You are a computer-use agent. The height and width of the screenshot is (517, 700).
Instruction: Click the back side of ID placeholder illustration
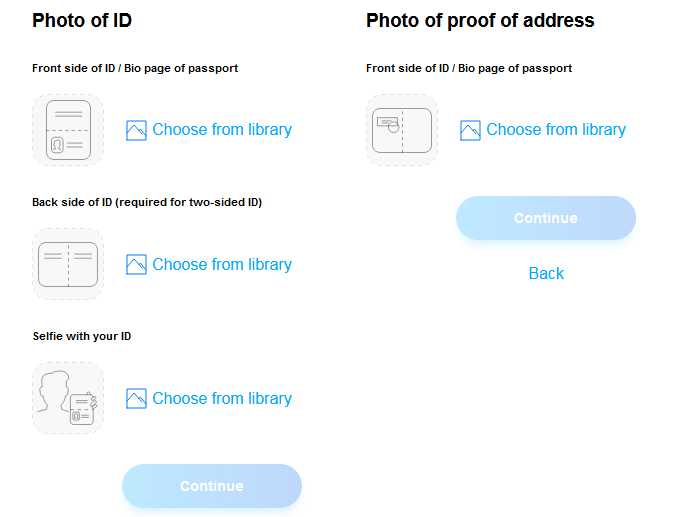[x=68, y=264]
